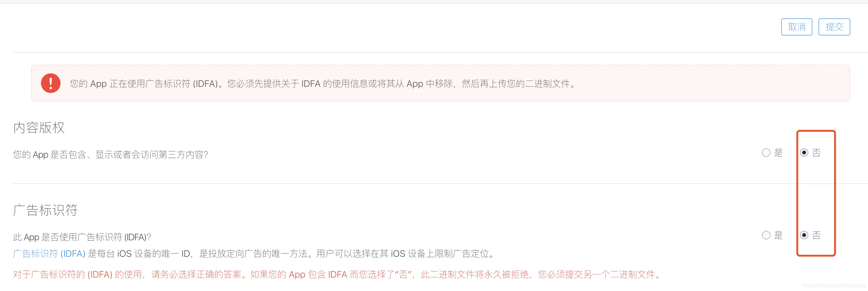Click the 取消 cancel button
Screen dimensions: 868x291
[796, 27]
